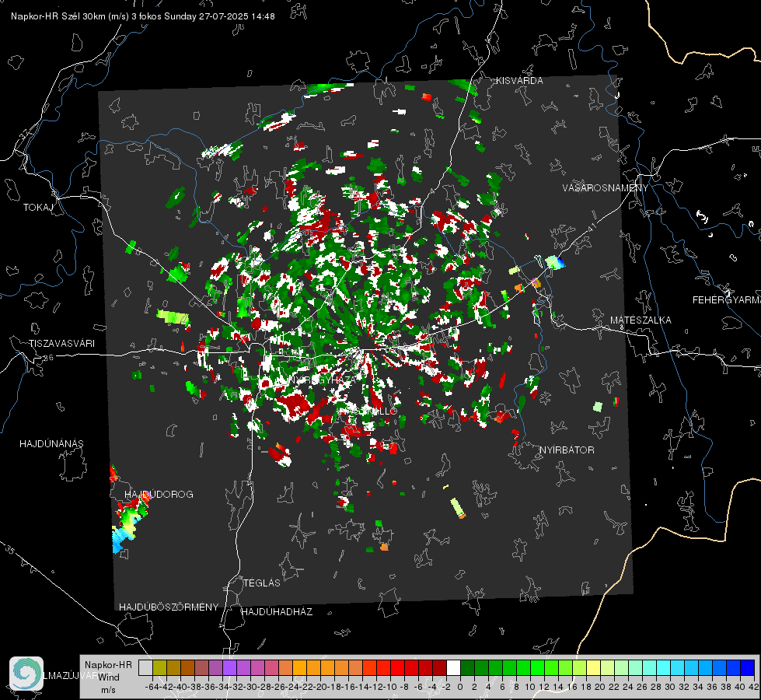
Task: Select the bright green swatch between 10 and 12
Action: 537,667
